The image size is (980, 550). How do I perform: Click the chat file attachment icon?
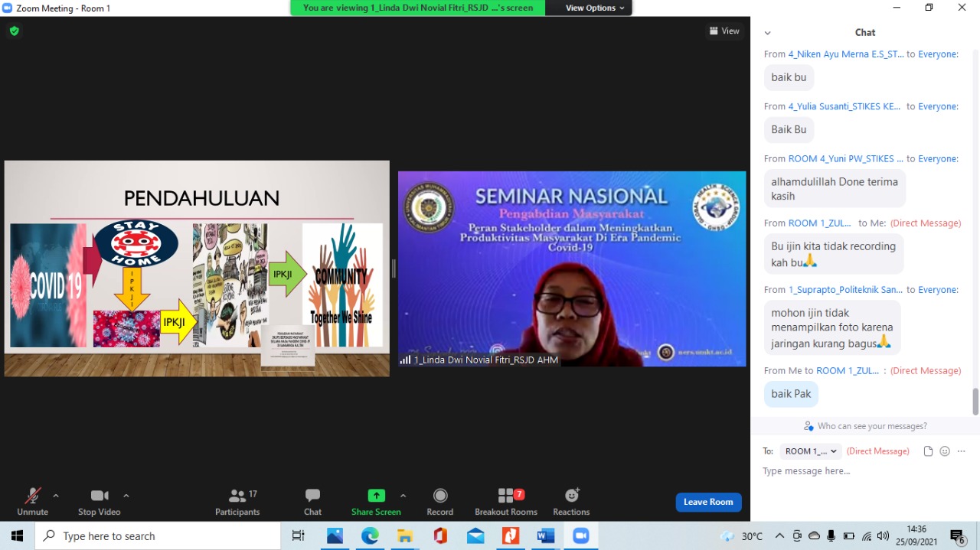point(928,451)
